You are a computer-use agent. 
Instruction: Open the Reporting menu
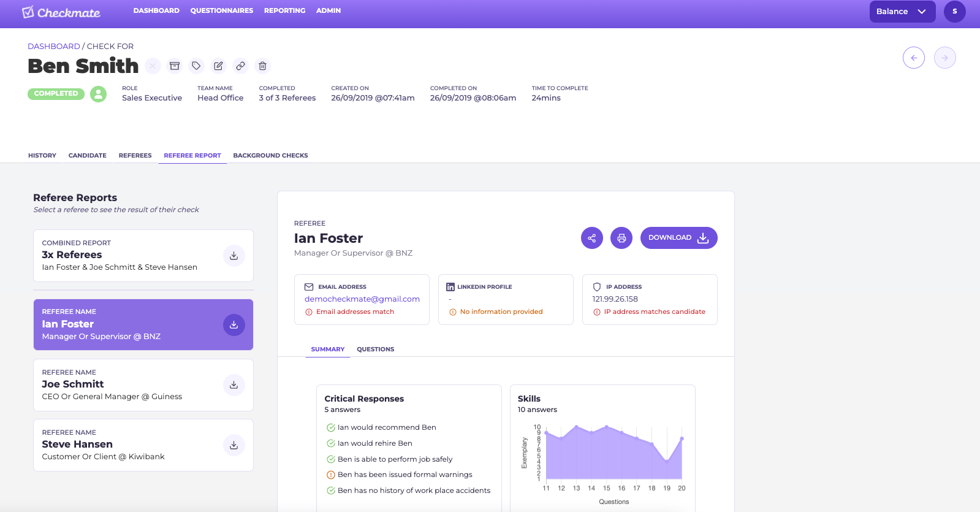click(284, 10)
